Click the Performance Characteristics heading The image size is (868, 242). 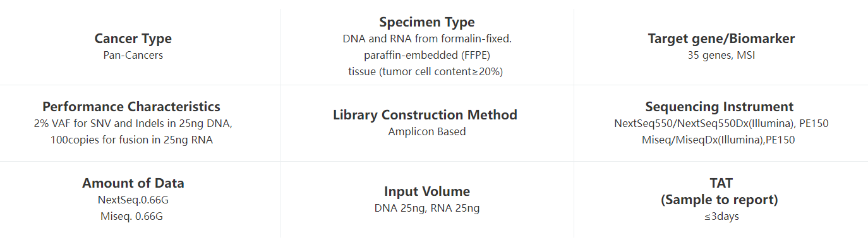click(131, 107)
